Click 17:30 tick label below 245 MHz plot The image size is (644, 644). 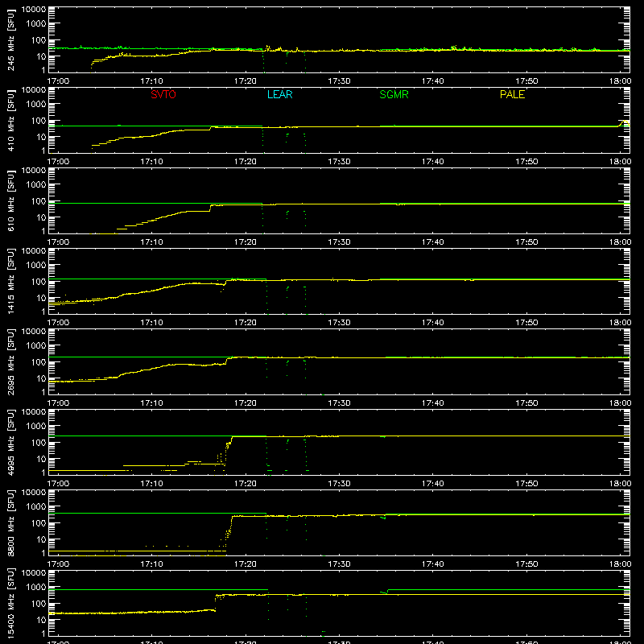click(x=339, y=81)
